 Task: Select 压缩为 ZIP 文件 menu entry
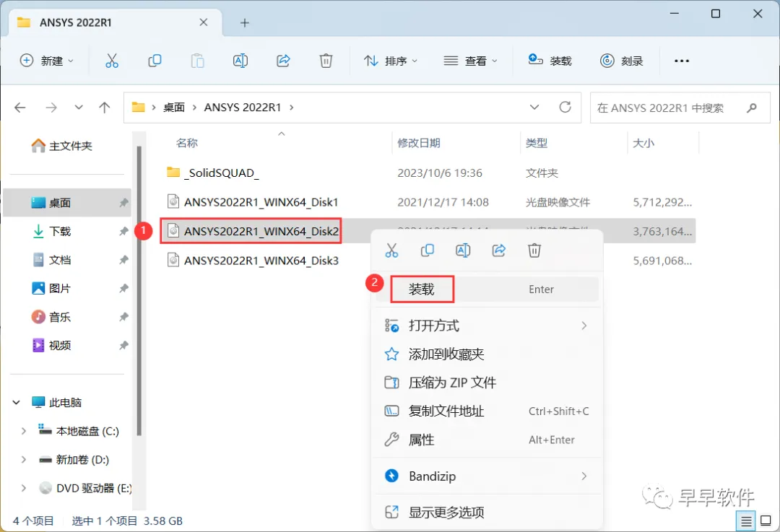487,383
